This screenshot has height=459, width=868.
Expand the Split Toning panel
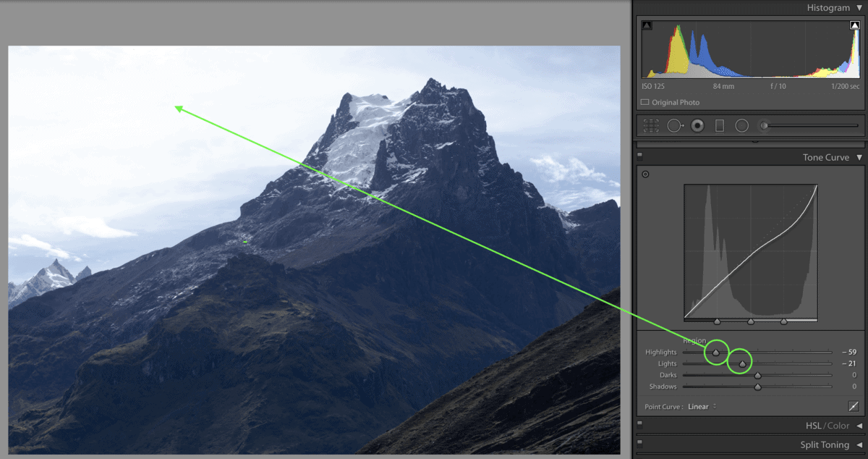(859, 445)
